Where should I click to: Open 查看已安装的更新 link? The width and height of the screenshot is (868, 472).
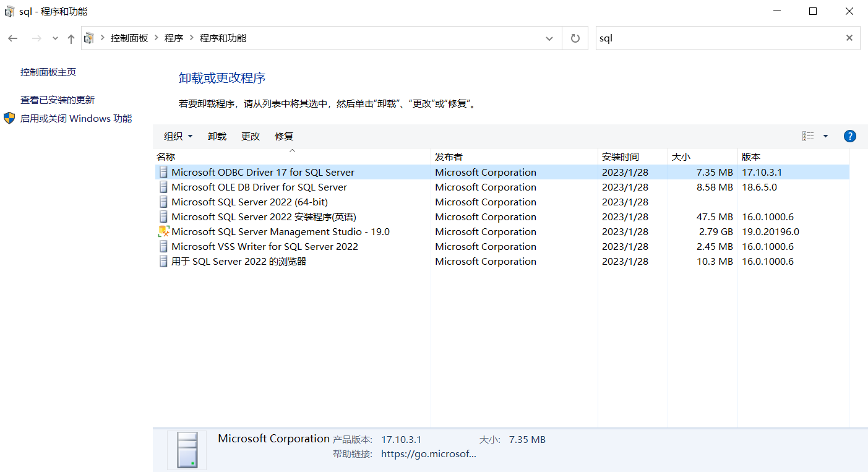58,100
